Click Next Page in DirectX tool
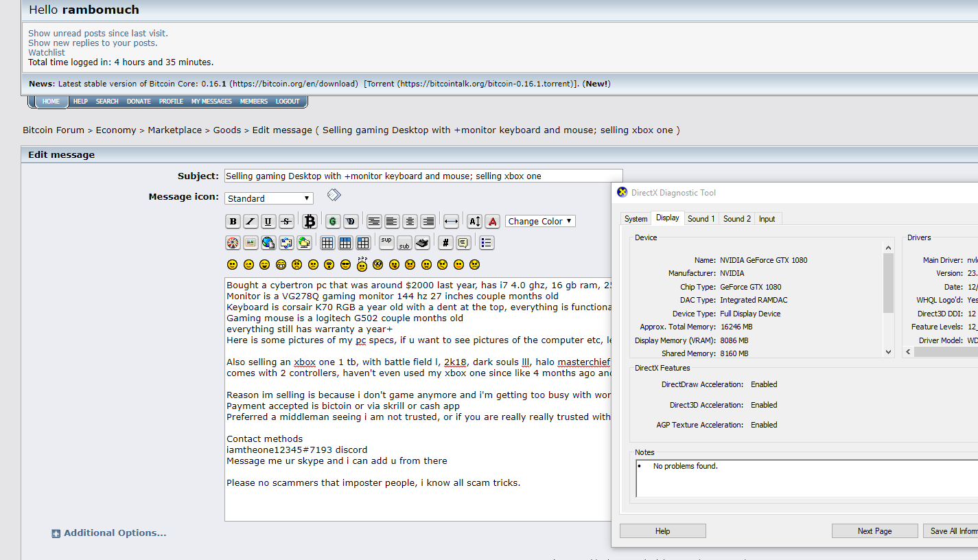The height and width of the screenshot is (560, 978). (x=874, y=530)
